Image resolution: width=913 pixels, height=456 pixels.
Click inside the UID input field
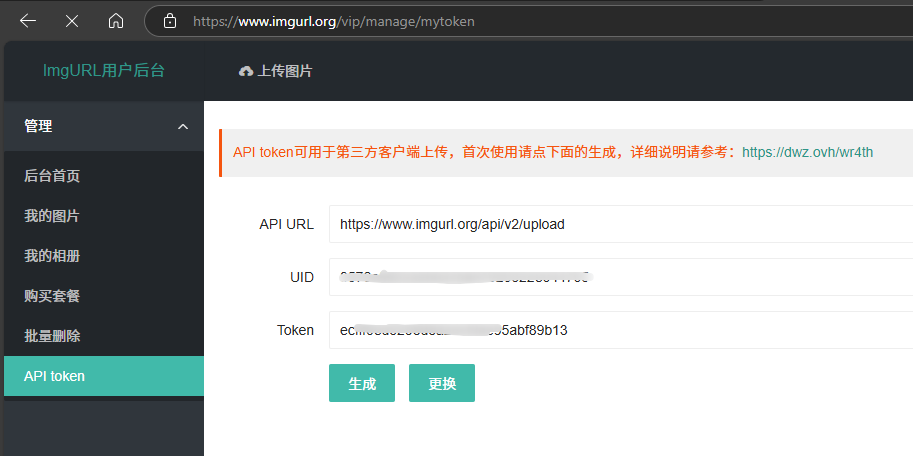[x=621, y=277]
